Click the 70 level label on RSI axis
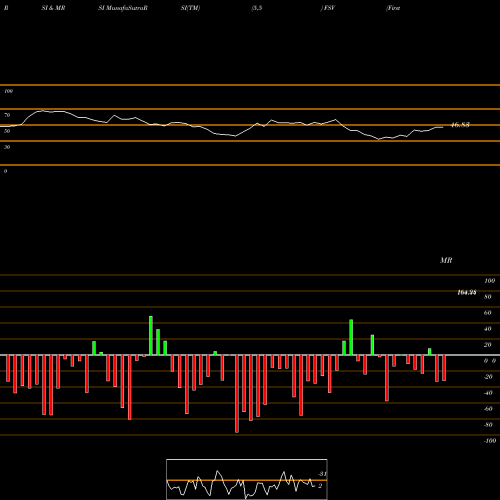 coord(7,115)
